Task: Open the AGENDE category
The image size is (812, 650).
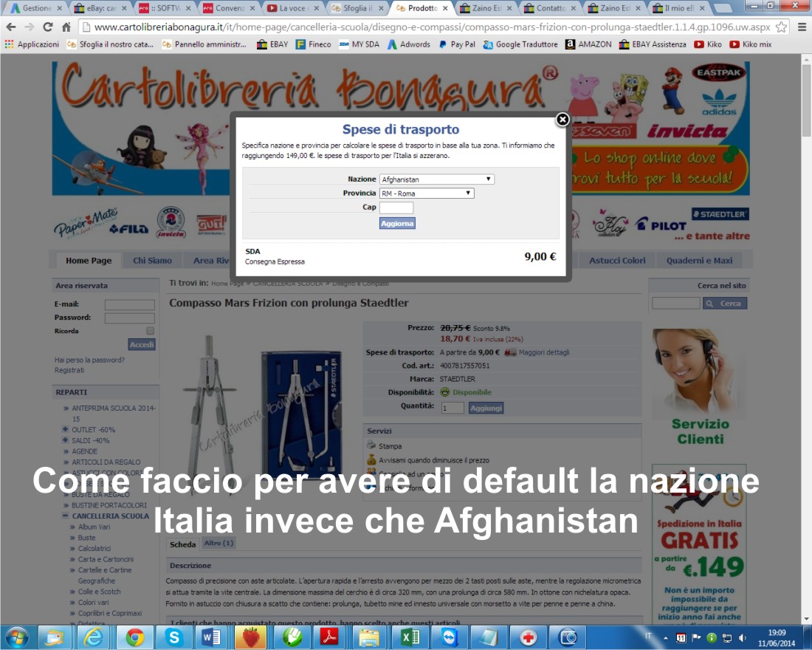Action: click(84, 451)
